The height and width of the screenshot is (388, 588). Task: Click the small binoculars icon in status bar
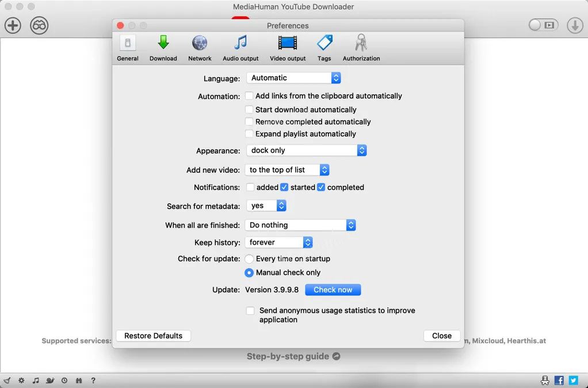pos(79,381)
